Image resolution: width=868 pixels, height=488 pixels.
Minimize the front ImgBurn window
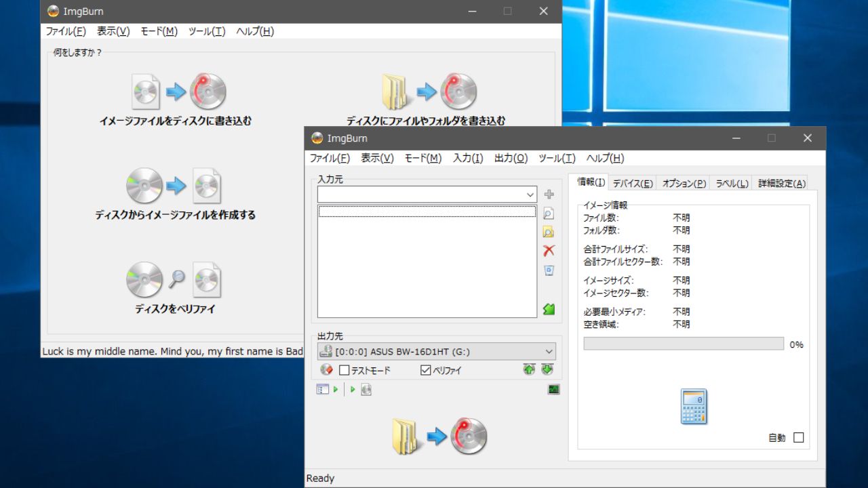click(736, 138)
